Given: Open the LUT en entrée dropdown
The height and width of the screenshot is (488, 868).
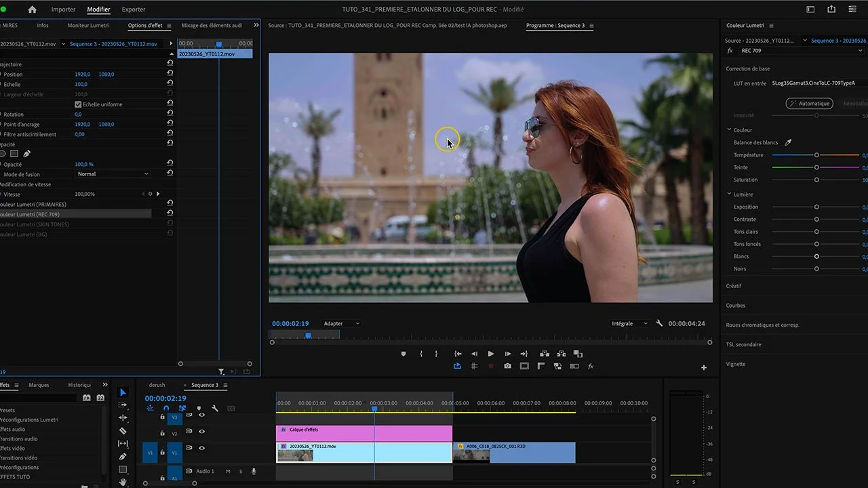Looking at the screenshot, I should click(x=818, y=83).
